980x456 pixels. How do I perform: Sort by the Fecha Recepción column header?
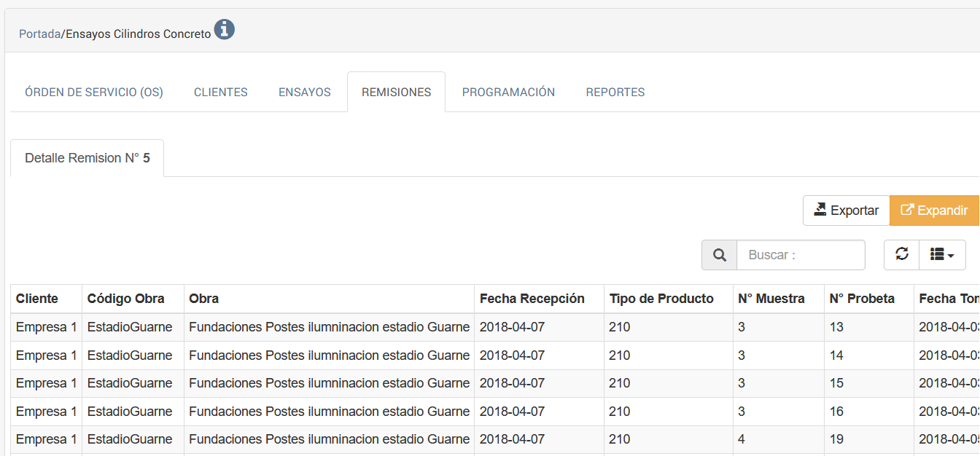point(532,299)
